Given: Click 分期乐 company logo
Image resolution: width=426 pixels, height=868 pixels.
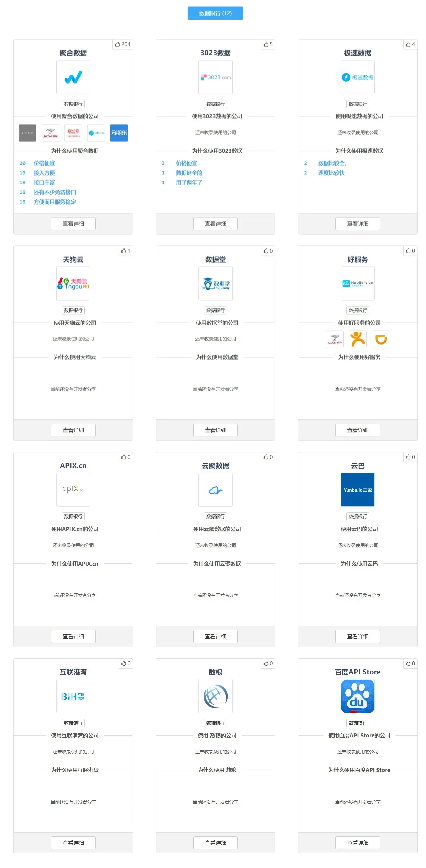Looking at the screenshot, I should point(119,133).
